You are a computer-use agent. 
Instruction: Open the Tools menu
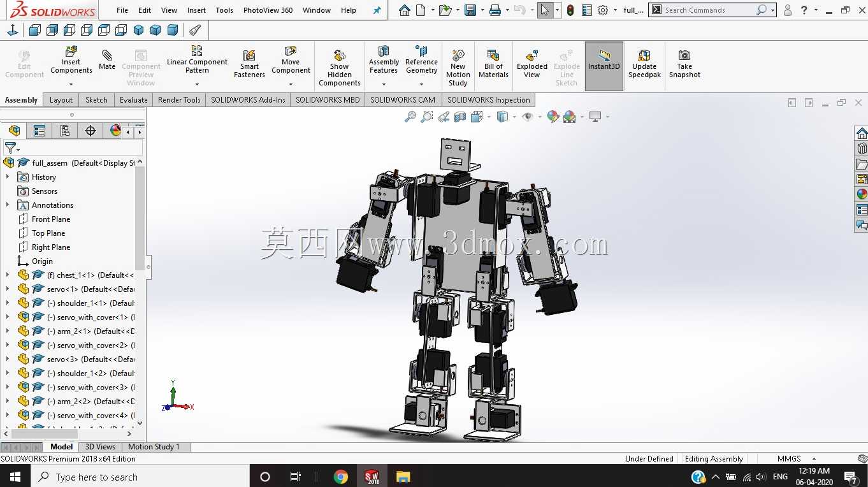coord(224,10)
